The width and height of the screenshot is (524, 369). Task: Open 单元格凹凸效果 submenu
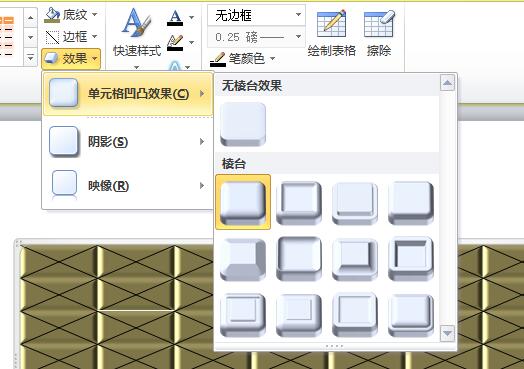128,94
